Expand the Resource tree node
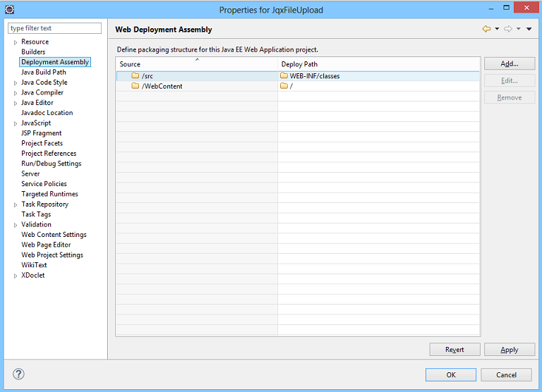Image resolution: width=542 pixels, height=392 pixels. (16, 42)
